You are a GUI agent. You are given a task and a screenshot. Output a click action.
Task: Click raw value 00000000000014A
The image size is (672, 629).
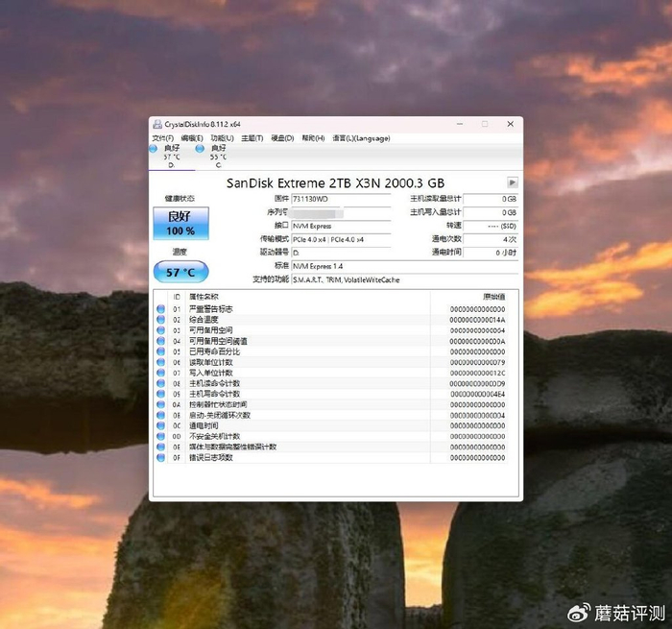click(x=477, y=320)
